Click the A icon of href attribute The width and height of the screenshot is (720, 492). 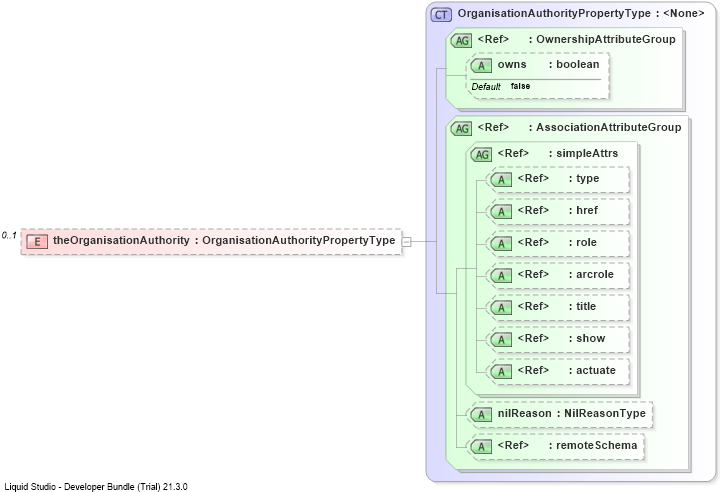coord(501,212)
